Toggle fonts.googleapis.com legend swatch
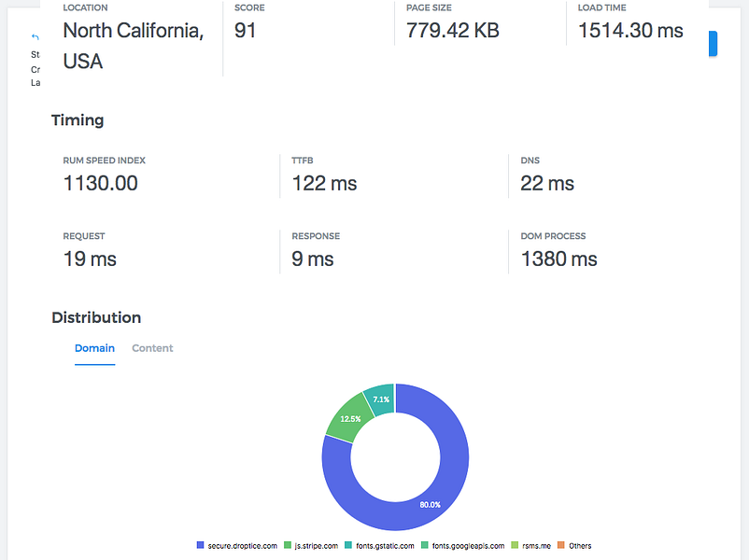 tap(425, 545)
